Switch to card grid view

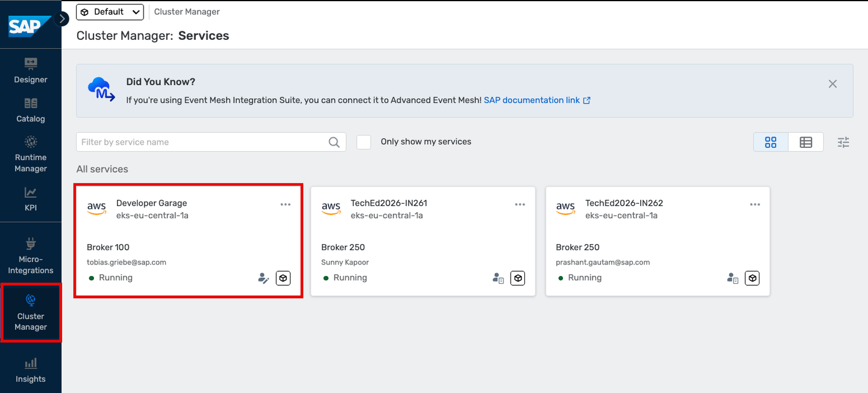770,142
